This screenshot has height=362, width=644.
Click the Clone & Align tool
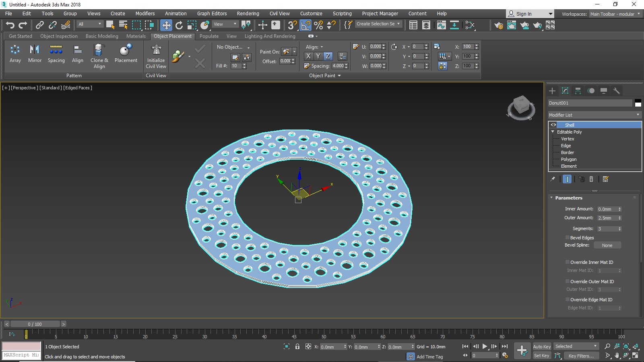pyautogui.click(x=99, y=56)
